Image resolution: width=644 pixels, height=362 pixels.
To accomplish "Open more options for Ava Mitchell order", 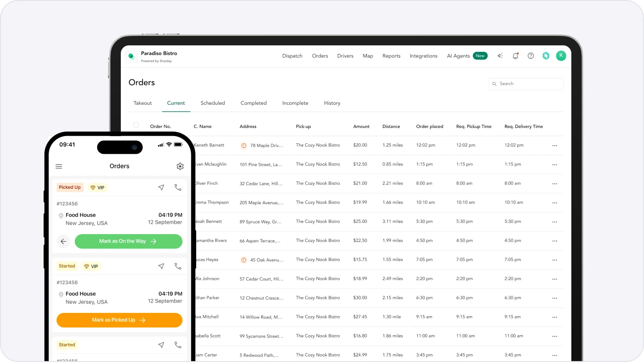I will [555, 317].
